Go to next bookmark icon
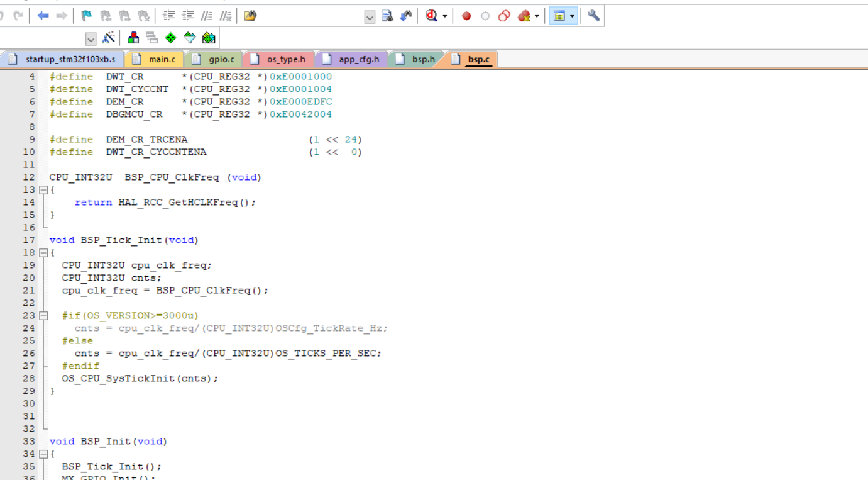Viewport: 868px width, 480px height. (124, 16)
